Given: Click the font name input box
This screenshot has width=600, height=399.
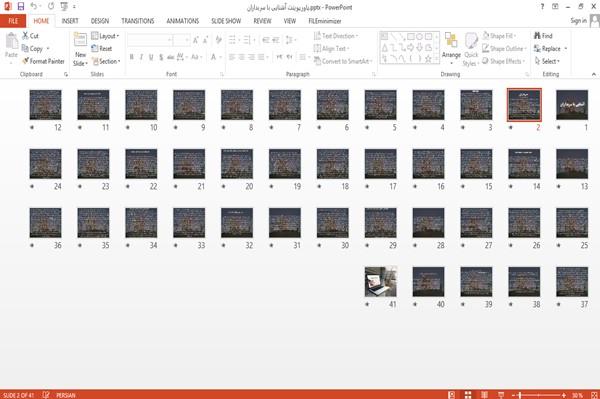Looking at the screenshot, I should (x=149, y=40).
